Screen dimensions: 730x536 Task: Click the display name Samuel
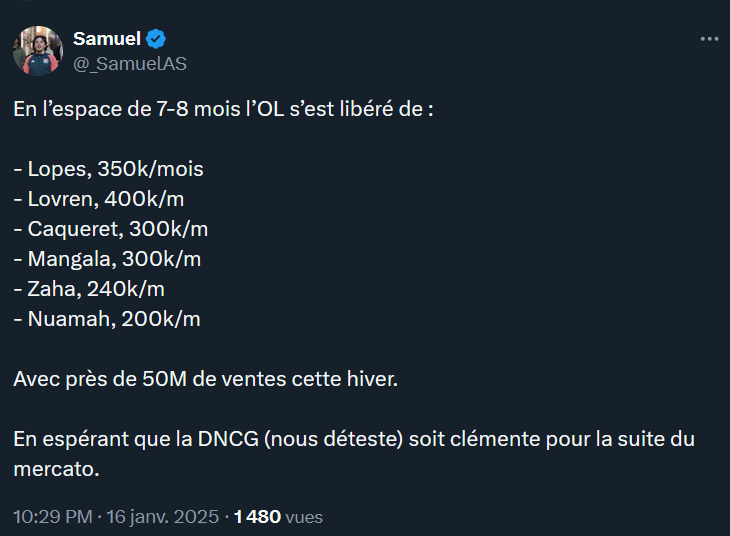pos(107,39)
